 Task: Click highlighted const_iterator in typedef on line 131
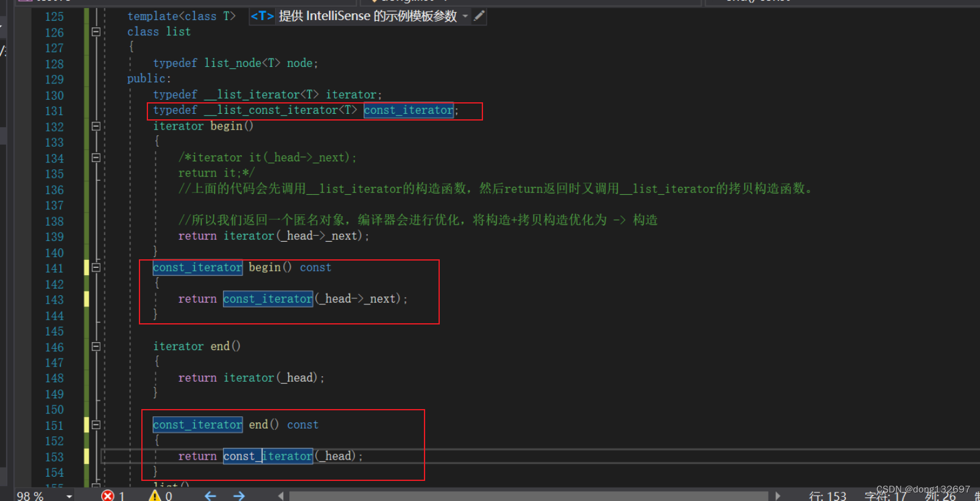409,110
